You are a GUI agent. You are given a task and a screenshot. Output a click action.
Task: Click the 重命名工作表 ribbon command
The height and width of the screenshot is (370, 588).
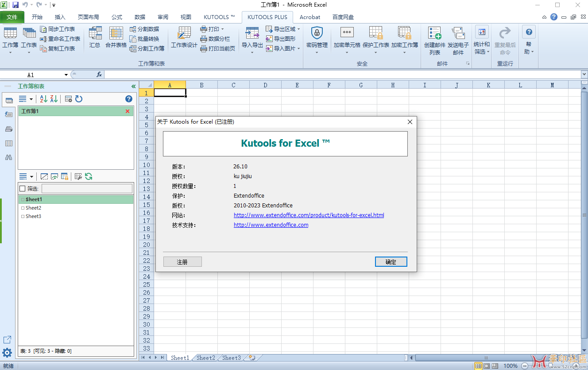60,39
